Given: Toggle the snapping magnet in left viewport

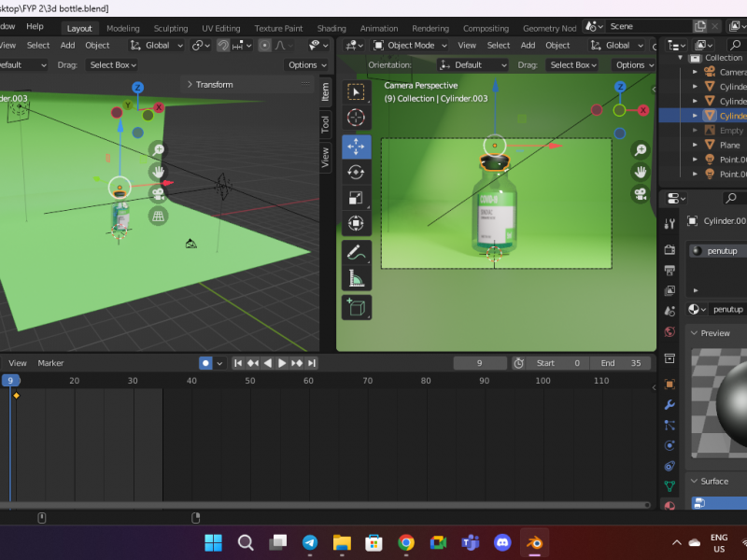Looking at the screenshot, I should [x=223, y=45].
